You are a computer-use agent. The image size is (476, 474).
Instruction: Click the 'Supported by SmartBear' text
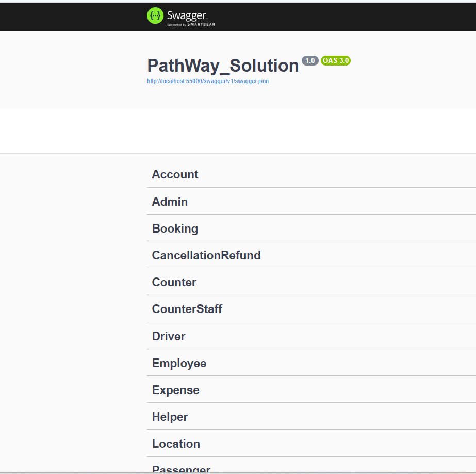pyautogui.click(x=190, y=24)
